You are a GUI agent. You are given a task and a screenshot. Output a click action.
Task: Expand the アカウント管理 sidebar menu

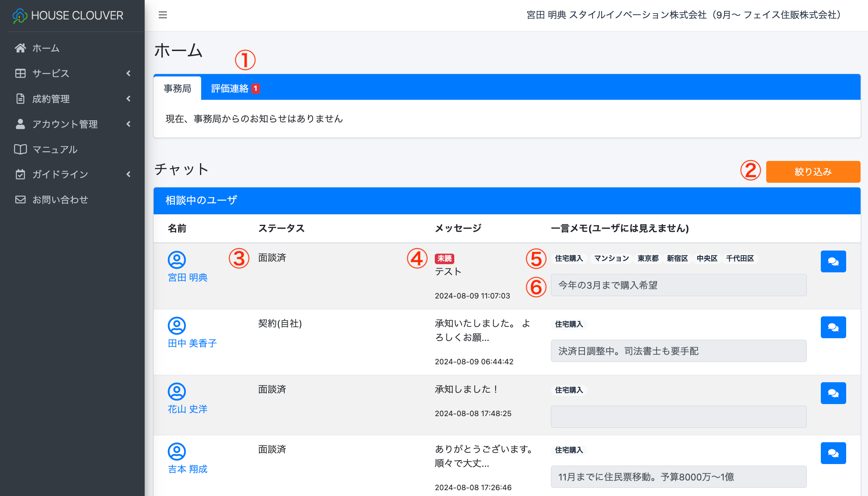[72, 124]
